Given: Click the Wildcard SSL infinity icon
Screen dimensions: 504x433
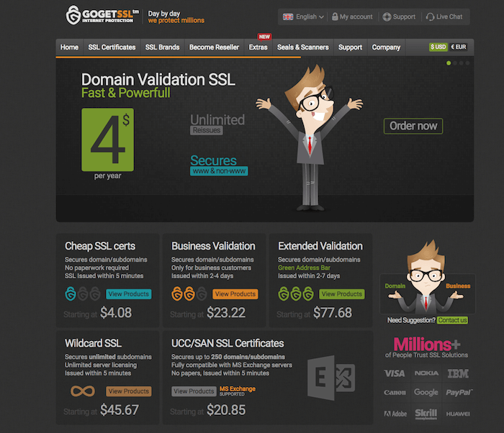Looking at the screenshot, I should [83, 391].
